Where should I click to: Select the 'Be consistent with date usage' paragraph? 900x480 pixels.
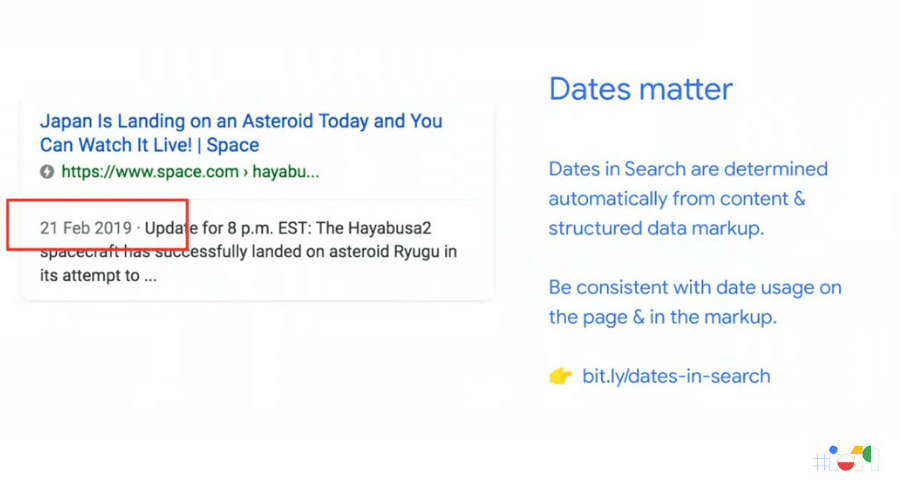click(695, 302)
